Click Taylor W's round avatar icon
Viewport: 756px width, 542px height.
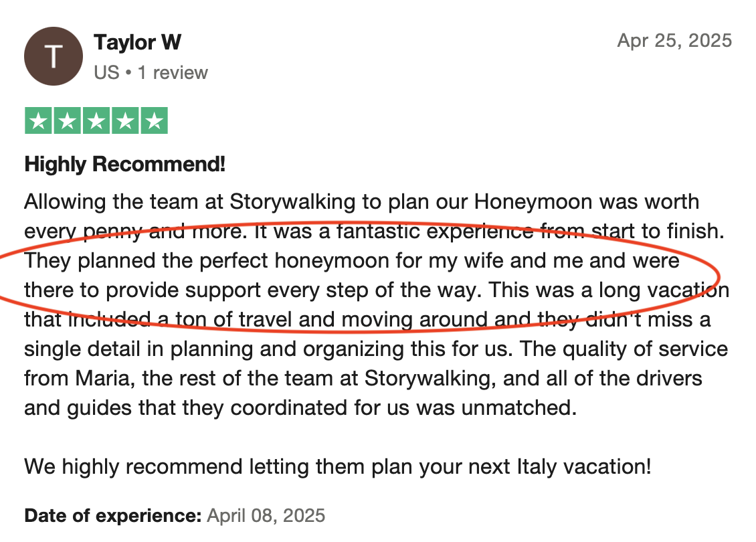54,56
